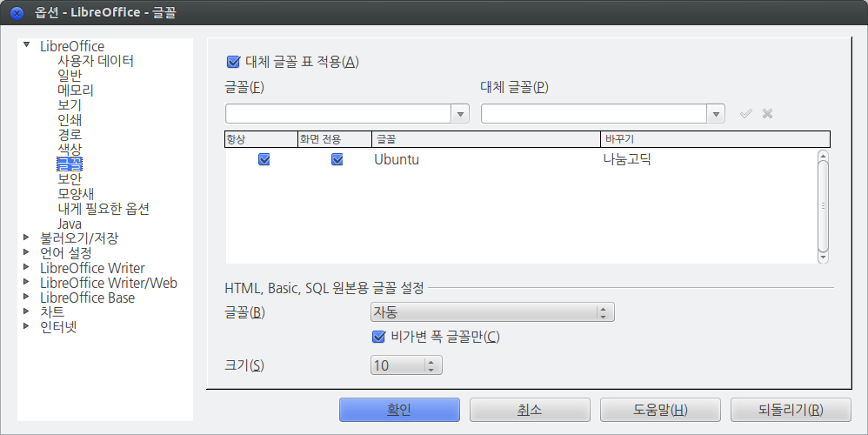Open the 대체 글꼴(P) dropdown arrow
This screenshot has width=868, height=435.
tap(716, 114)
